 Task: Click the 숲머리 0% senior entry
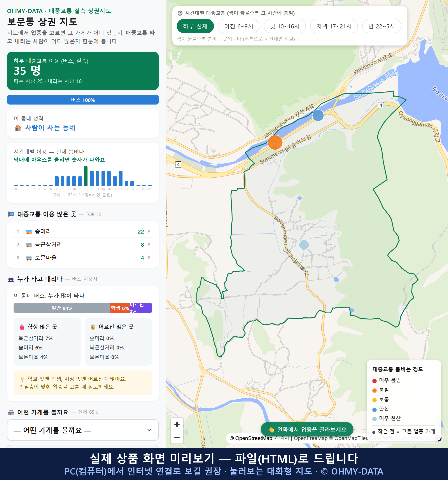click(101, 338)
